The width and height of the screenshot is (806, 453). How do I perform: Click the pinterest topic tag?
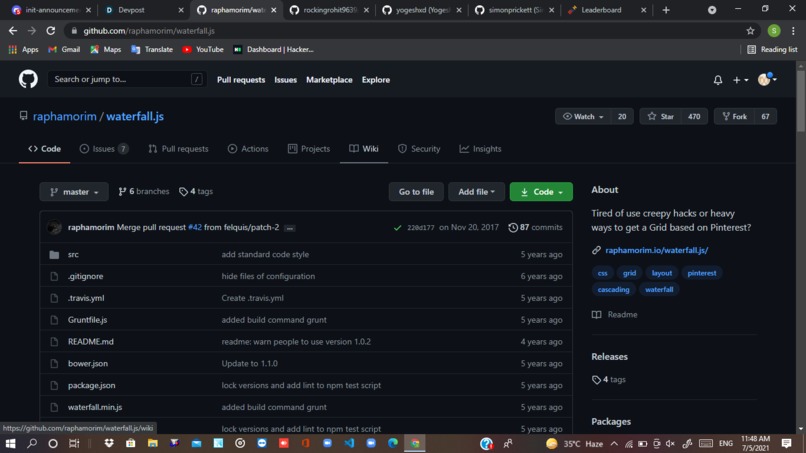point(702,273)
